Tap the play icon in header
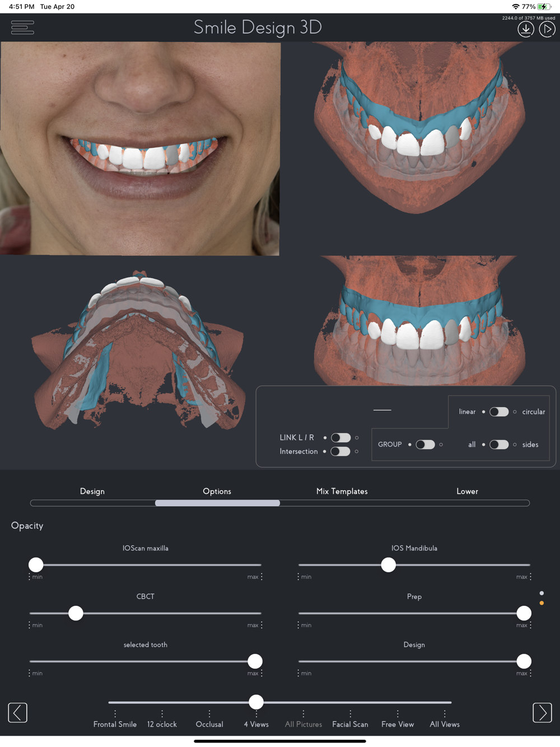The height and width of the screenshot is (747, 560). point(547,29)
